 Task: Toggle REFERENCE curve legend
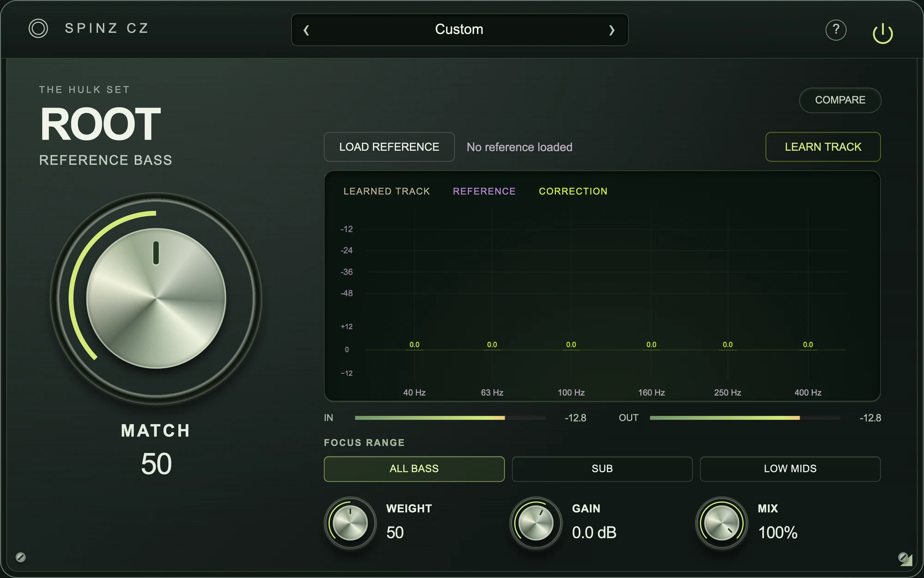pos(484,191)
